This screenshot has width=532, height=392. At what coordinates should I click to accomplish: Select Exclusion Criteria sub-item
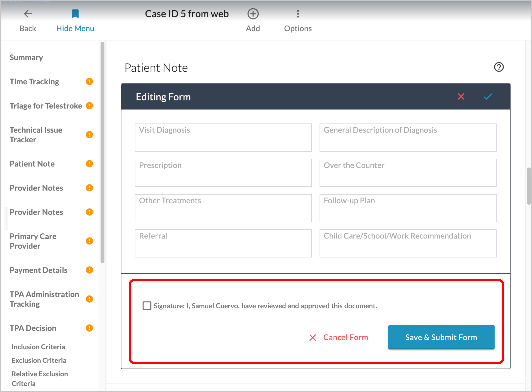pos(39,360)
